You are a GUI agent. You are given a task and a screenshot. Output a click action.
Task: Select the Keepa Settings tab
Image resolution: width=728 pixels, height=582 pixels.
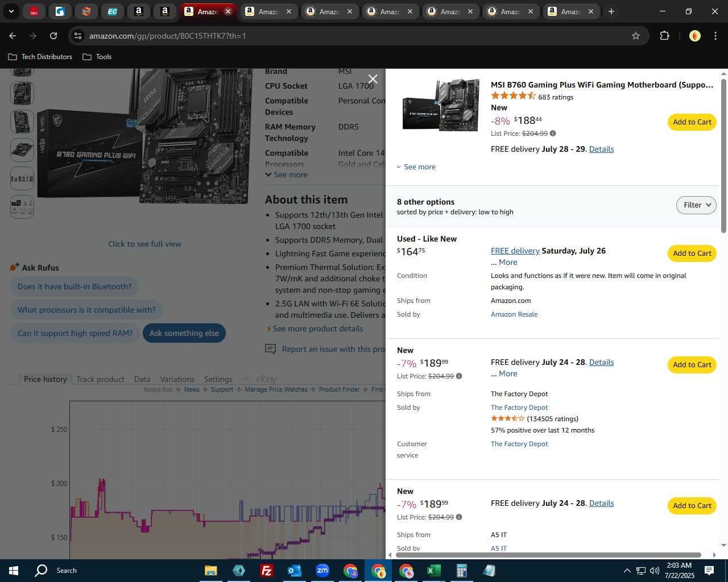coord(218,379)
